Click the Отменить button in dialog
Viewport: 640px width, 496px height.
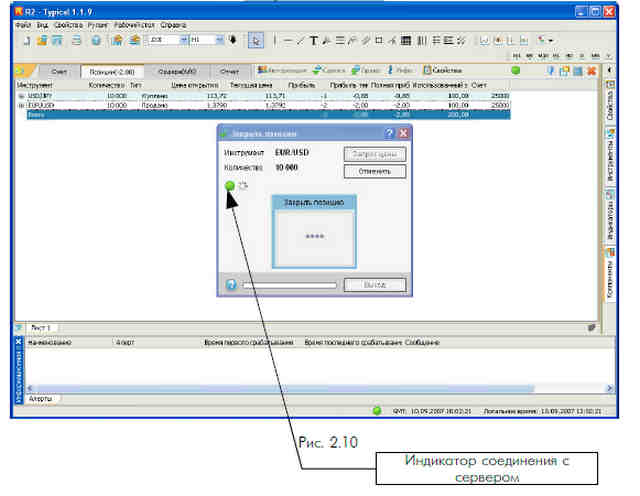tap(375, 171)
